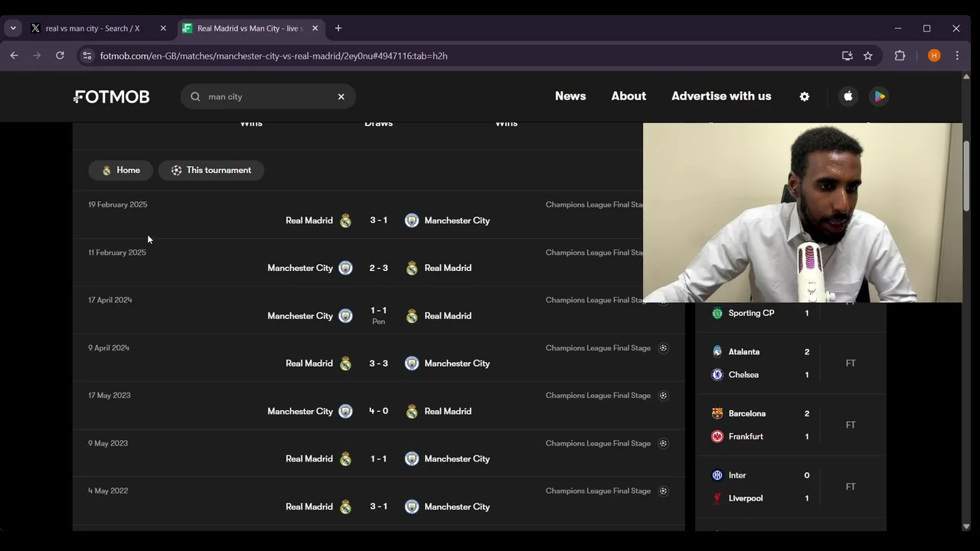Image resolution: width=980 pixels, height=551 pixels.
Task: Open the 4 May 2022 match, 3 - 1
Action: pyautogui.click(x=378, y=500)
